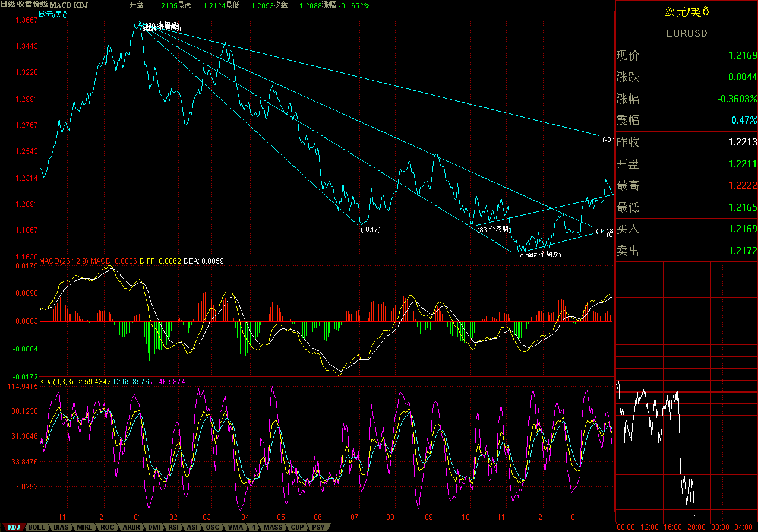Select the BIAS indicator tab
The width and height of the screenshot is (758, 532).
click(60, 527)
